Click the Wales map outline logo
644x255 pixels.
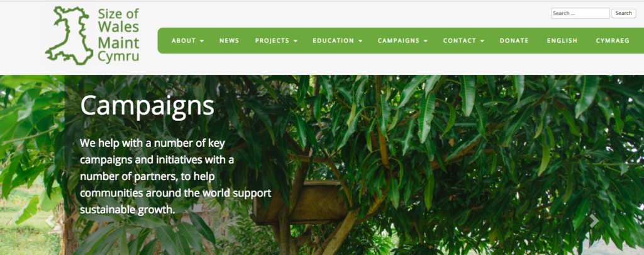[x=69, y=36]
